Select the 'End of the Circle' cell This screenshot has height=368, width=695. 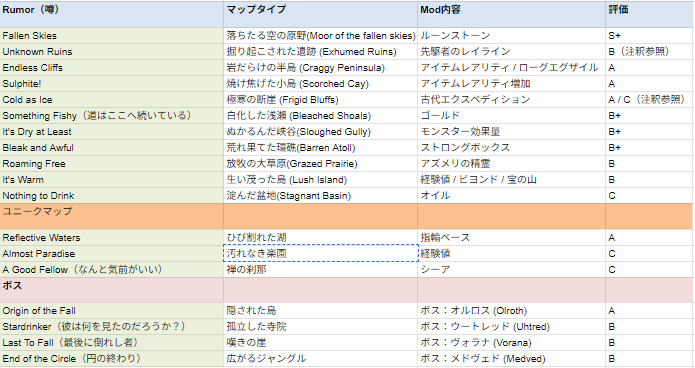point(112,359)
